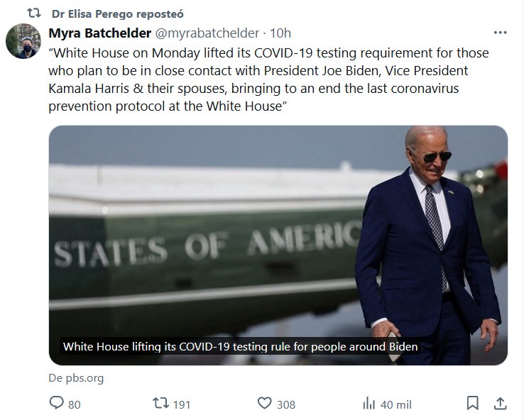Screen dimensions: 524x420
Task: Click the Myra Batchelder display name
Action: (x=99, y=33)
